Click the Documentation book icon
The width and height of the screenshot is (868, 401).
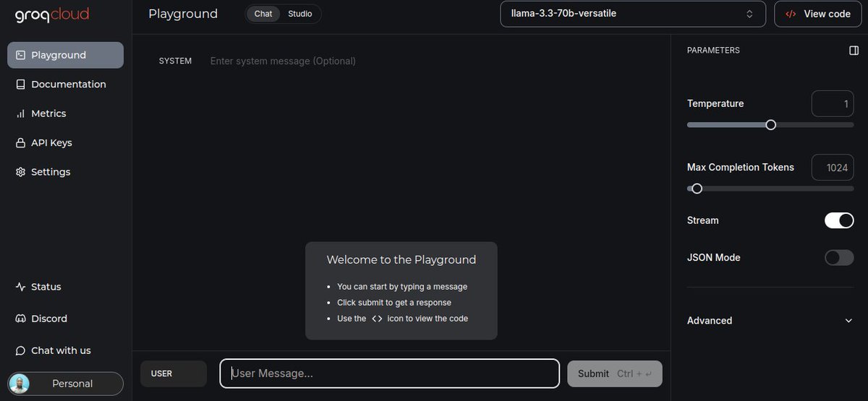click(20, 85)
